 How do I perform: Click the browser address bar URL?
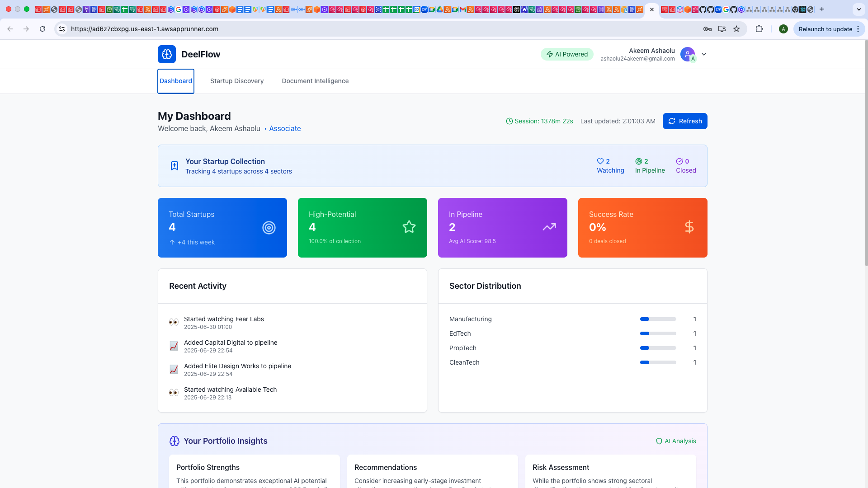tap(145, 29)
